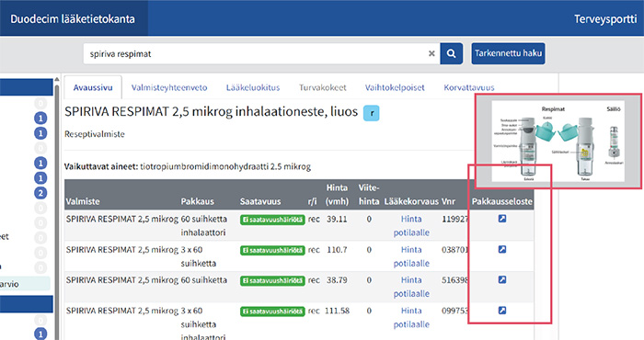
Task: Open the Terveysportti link in header
Action: tap(605, 19)
